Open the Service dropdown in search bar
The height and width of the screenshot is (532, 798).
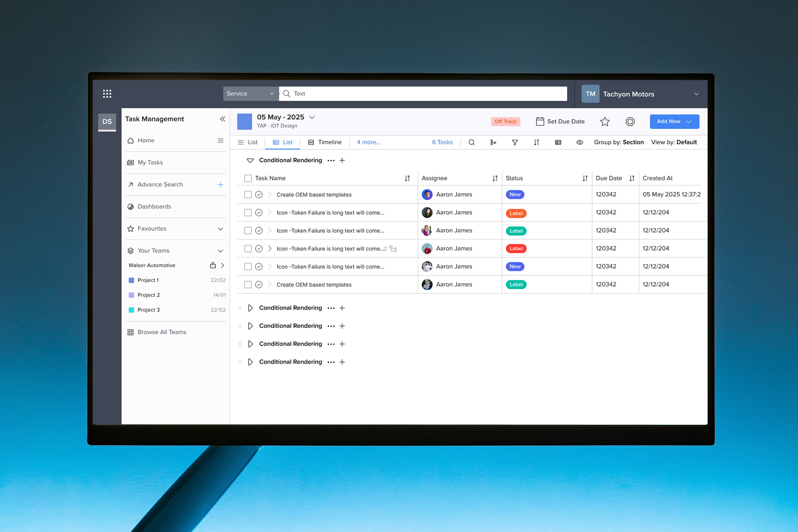tap(250, 94)
